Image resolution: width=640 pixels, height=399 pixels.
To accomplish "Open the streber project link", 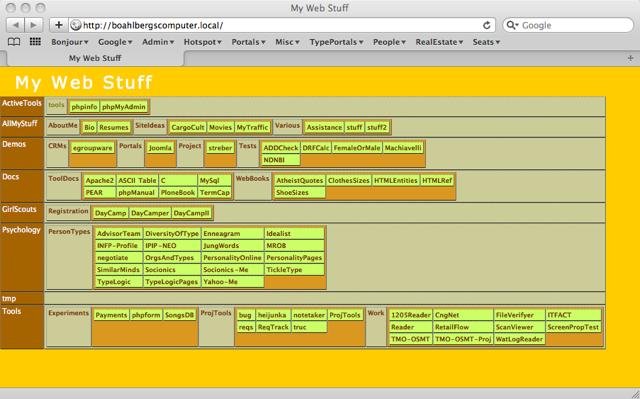I will 220,148.
